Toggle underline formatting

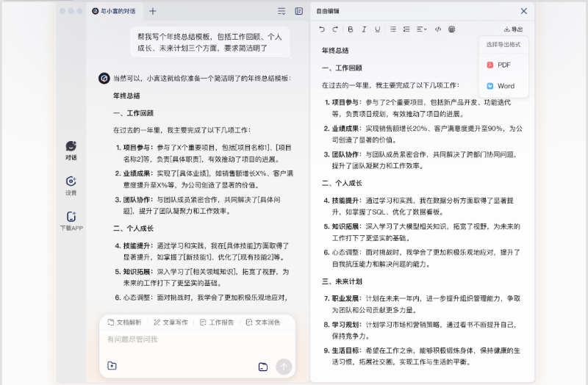click(x=378, y=29)
